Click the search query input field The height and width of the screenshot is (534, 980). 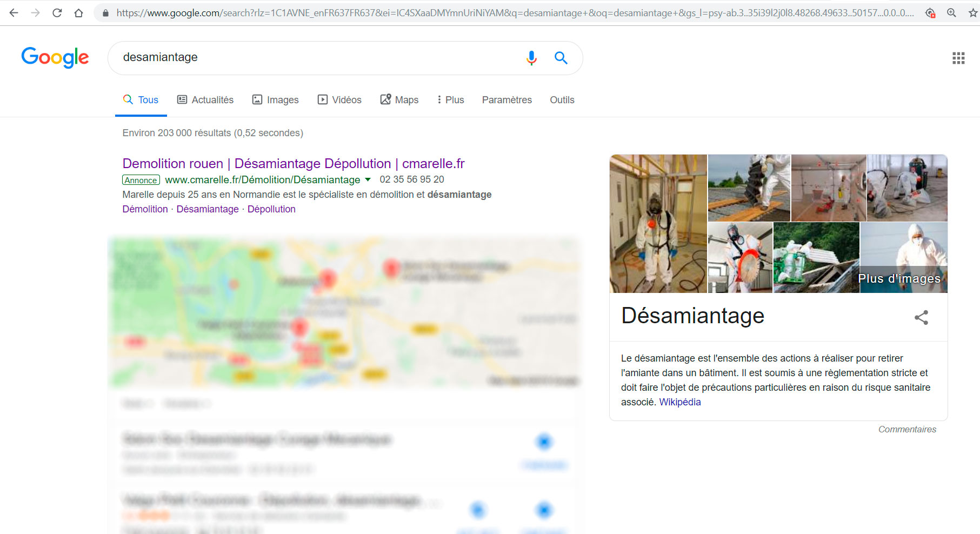tap(319, 57)
